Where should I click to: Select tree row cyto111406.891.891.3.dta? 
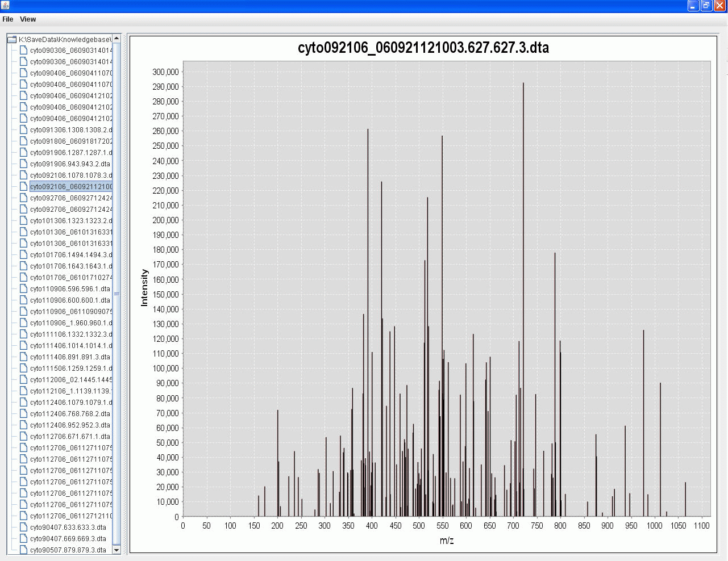[70, 357]
